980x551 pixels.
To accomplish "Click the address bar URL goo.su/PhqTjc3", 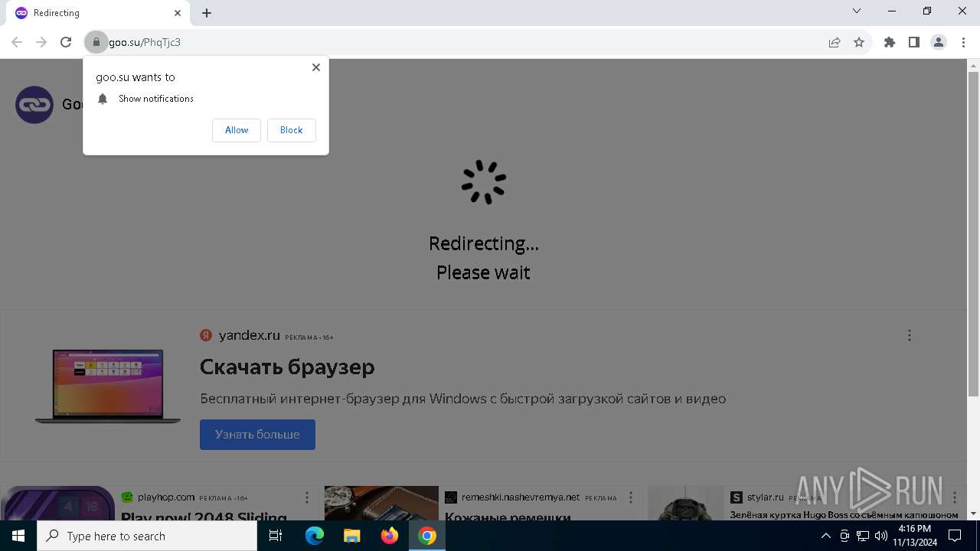I will pyautogui.click(x=145, y=42).
